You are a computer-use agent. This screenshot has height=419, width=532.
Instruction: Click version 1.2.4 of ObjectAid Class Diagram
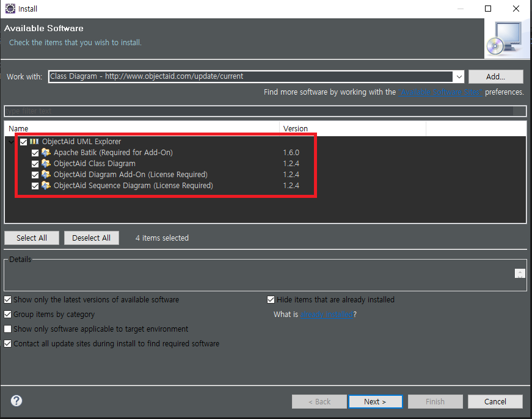tap(291, 164)
